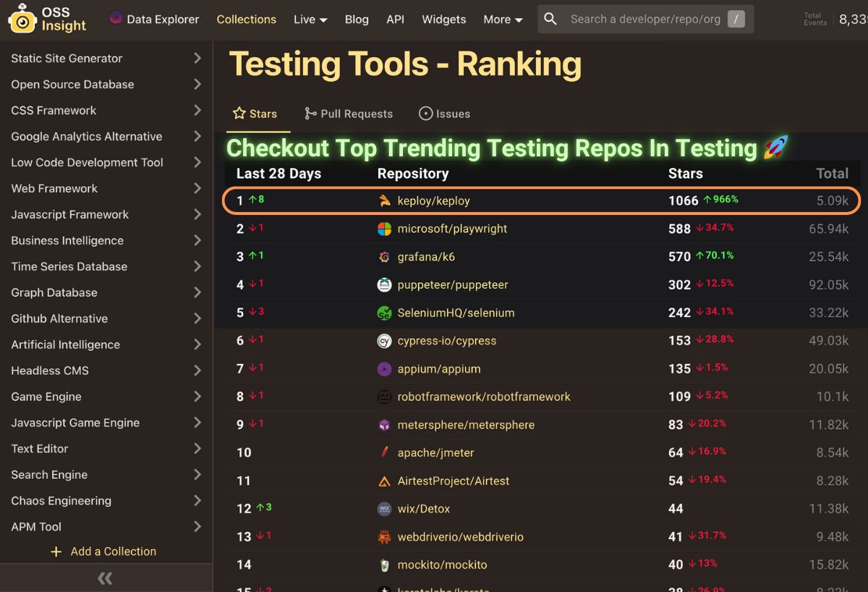Click Last 28 Days column header
Screen dimensions: 868x592
pos(278,174)
